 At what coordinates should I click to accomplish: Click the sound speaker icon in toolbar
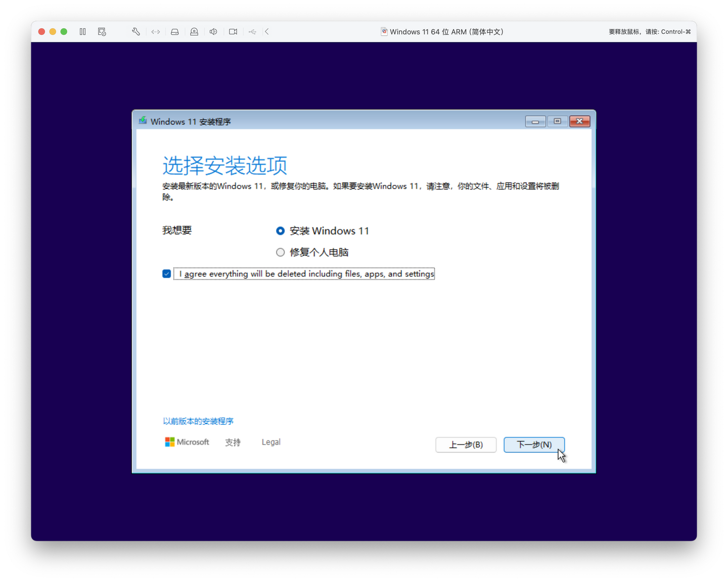tap(213, 32)
